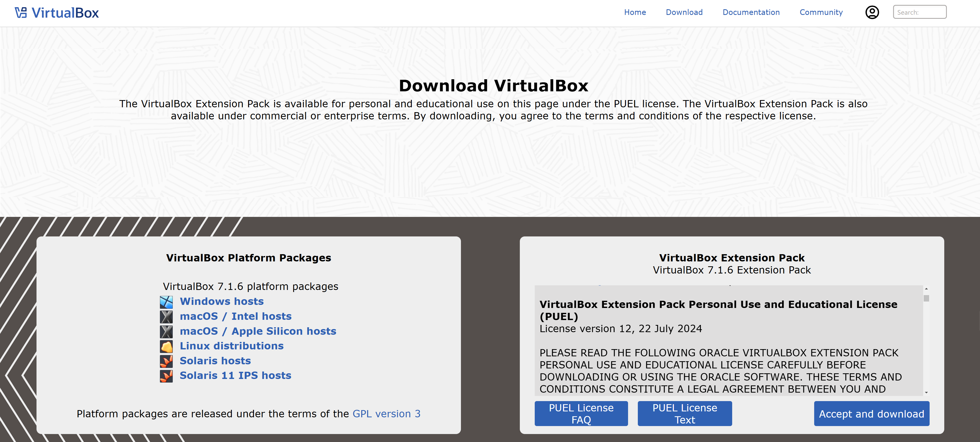
Task: Go to the Download menu item
Action: [x=684, y=12]
